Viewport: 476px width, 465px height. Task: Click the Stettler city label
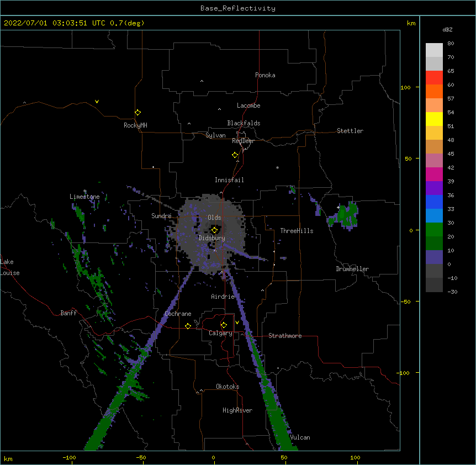coord(350,131)
